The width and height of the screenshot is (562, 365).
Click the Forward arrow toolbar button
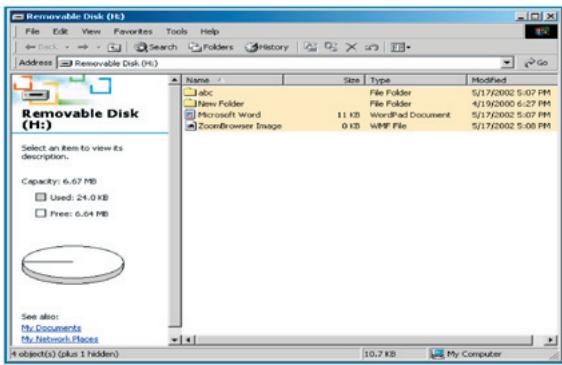point(83,47)
